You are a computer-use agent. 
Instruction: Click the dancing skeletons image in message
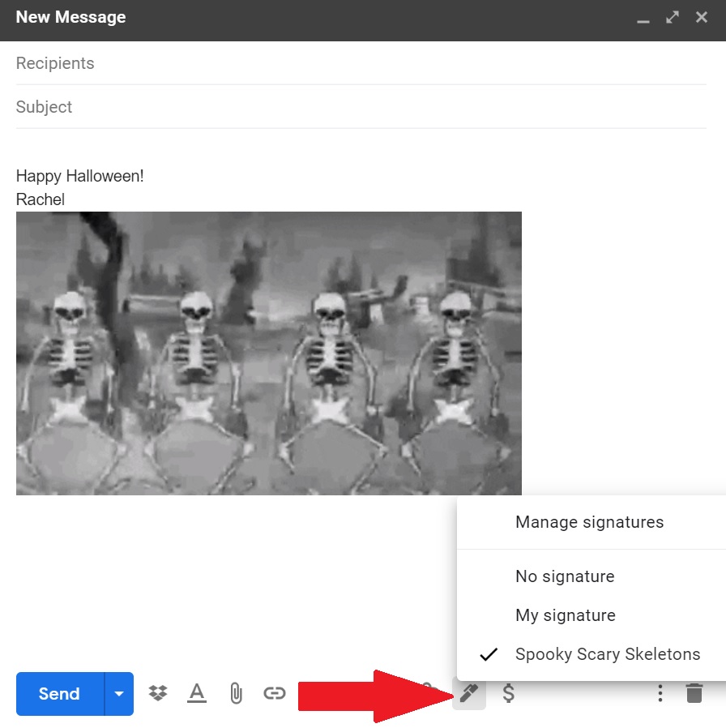coord(268,353)
